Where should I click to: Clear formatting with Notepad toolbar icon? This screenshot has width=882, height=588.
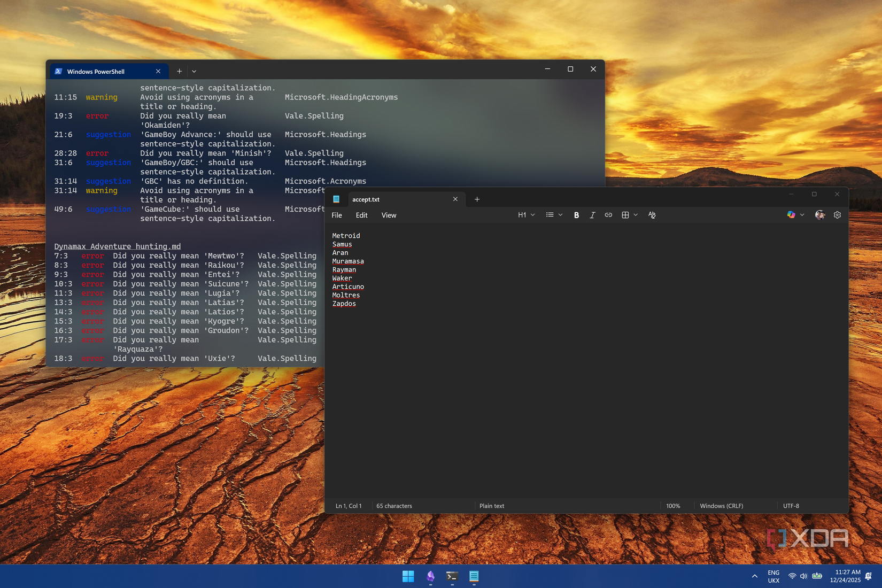[x=652, y=215]
